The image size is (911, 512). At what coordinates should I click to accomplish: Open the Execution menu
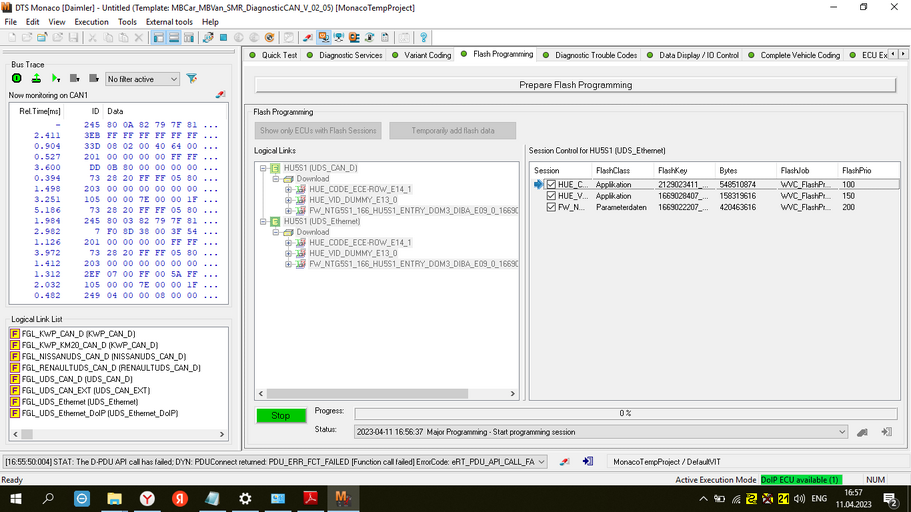click(x=91, y=22)
